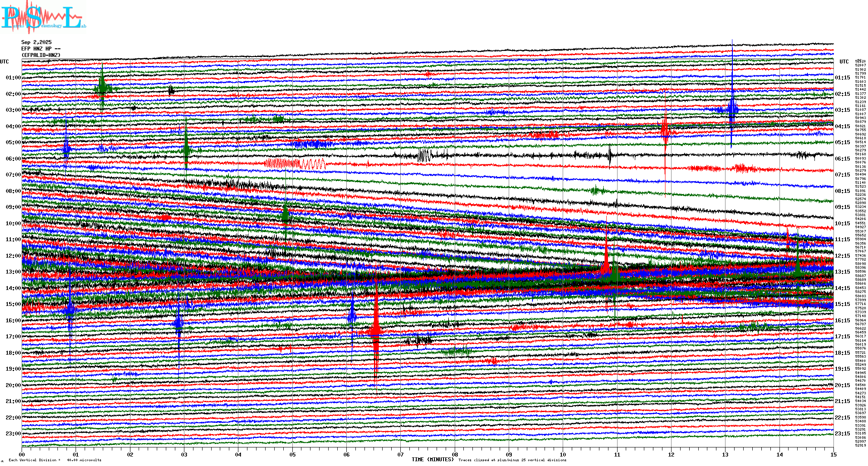Click the left-side "UTC" heading
The width and height of the screenshot is (868, 466).
(4, 62)
